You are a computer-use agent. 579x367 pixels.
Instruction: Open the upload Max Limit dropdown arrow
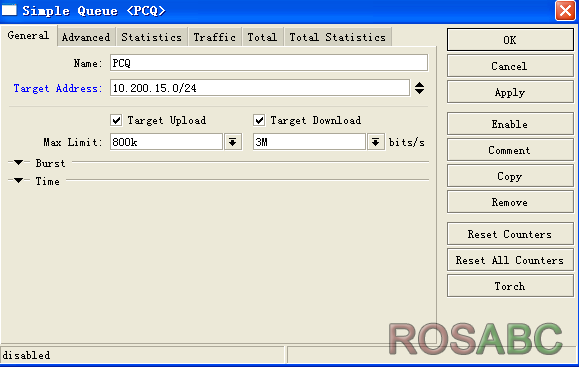coord(233,142)
